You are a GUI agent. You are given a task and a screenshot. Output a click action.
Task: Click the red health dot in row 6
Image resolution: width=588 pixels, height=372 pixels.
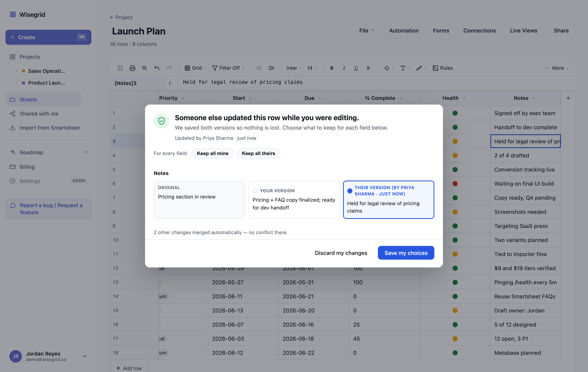tap(455, 184)
